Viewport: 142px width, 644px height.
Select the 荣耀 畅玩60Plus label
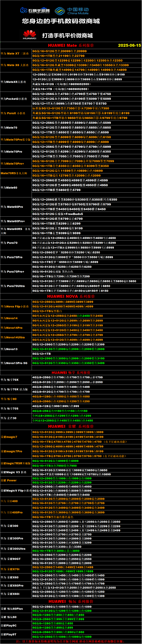(x=12, y=609)
